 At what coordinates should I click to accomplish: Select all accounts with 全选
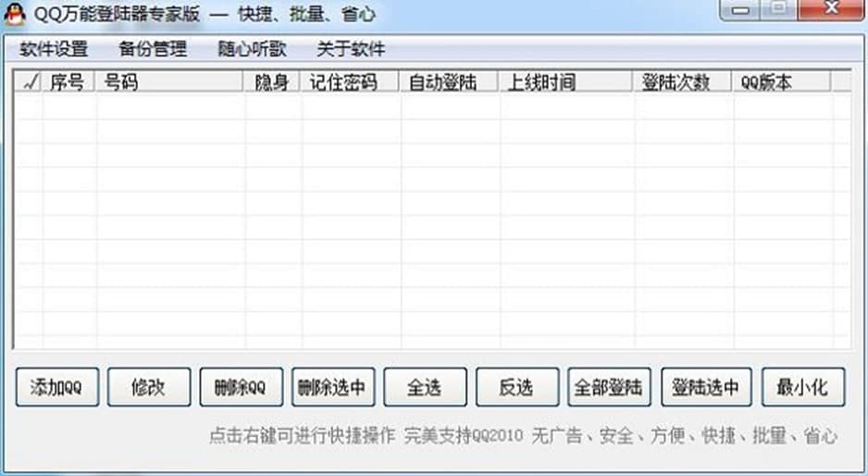[x=425, y=387]
